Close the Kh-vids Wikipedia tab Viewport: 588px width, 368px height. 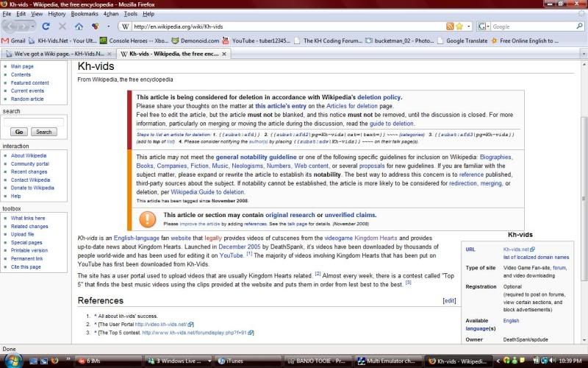(224, 54)
